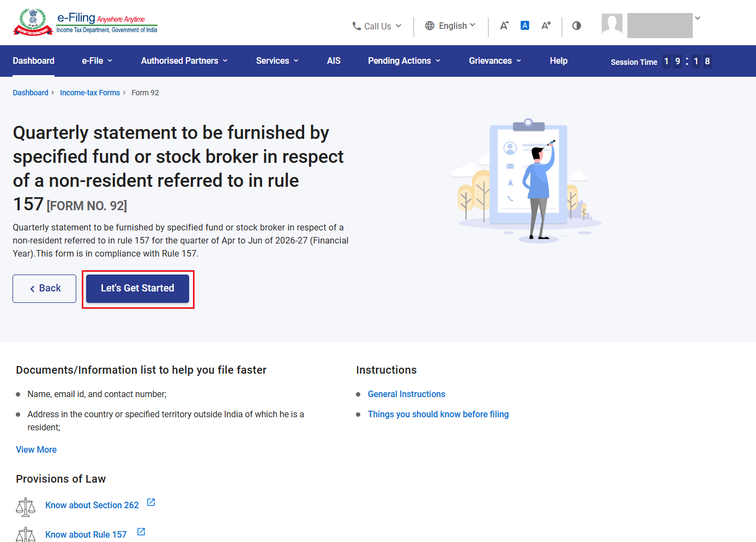The width and height of the screenshot is (756, 542).
Task: Open the Authorised Partners menu
Action: pyautogui.click(x=184, y=61)
